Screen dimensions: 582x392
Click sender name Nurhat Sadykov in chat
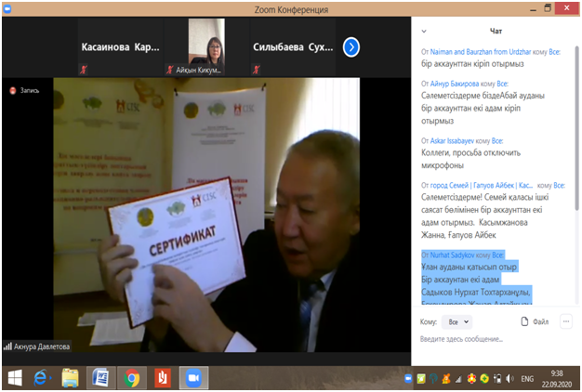click(x=452, y=255)
